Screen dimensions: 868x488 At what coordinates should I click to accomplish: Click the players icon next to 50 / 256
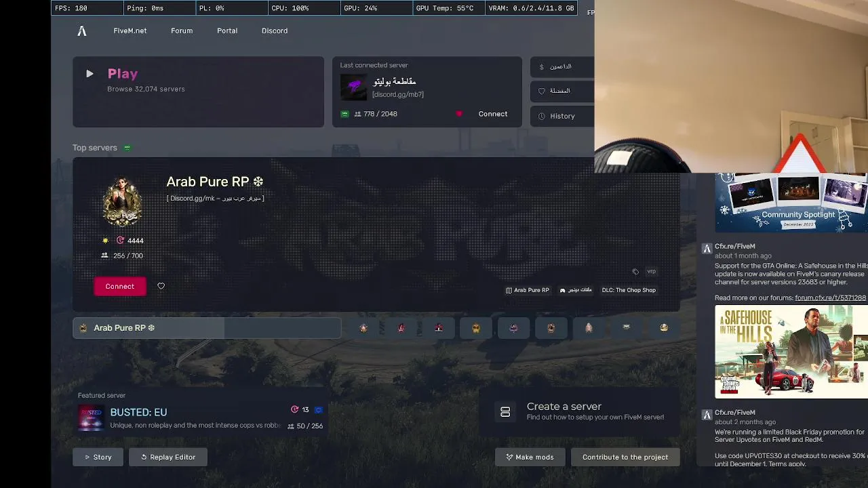pos(291,426)
